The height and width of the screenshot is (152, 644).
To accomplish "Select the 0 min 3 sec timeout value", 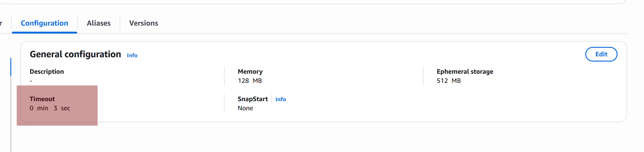I will (50, 108).
